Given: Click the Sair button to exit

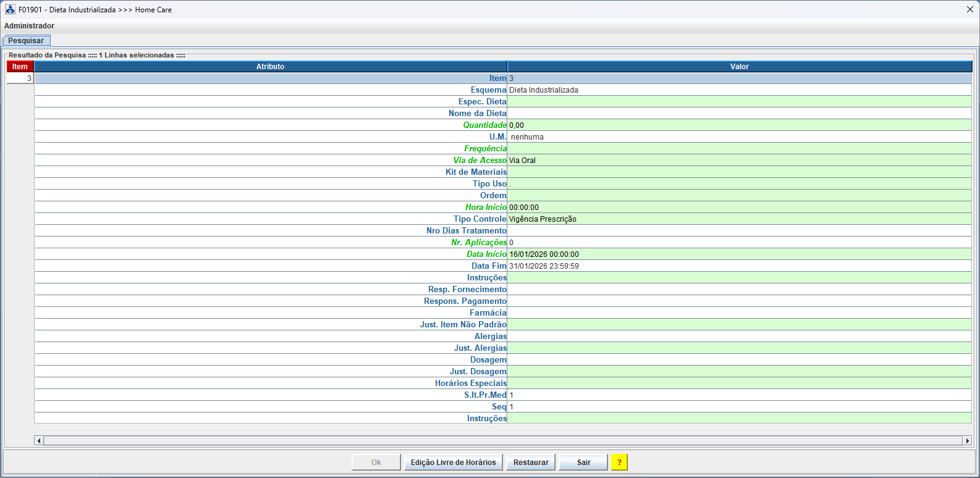Looking at the screenshot, I should click(583, 462).
